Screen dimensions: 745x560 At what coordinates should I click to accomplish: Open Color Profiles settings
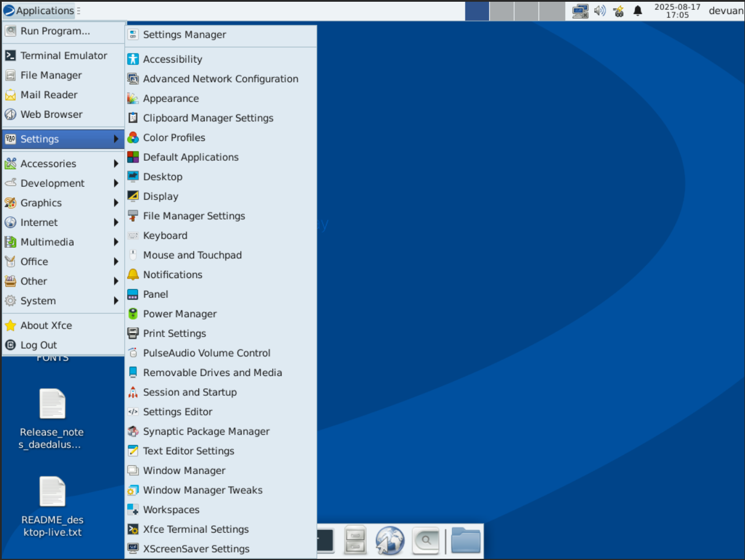click(x=221, y=138)
